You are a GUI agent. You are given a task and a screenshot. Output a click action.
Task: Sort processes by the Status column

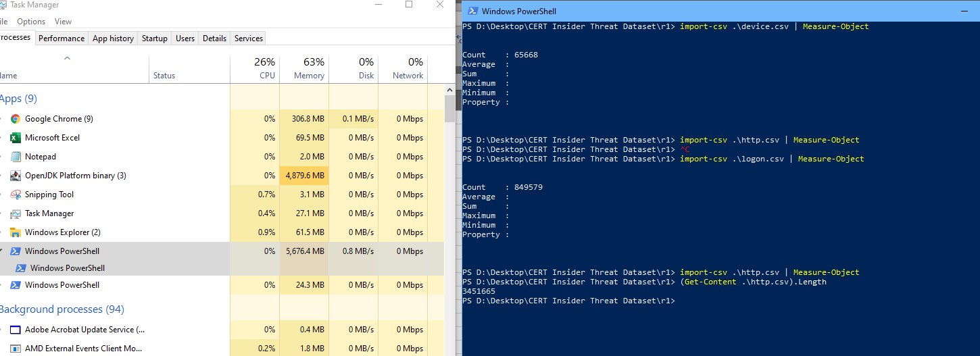click(x=189, y=68)
